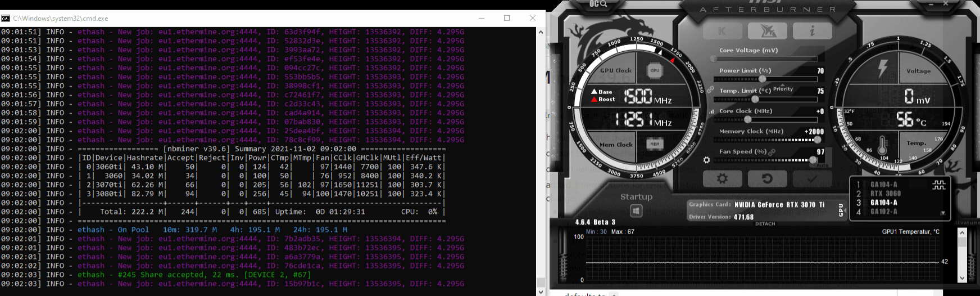Select GPU 1 GA104-A in the list
980x296 pixels.
tap(883, 185)
